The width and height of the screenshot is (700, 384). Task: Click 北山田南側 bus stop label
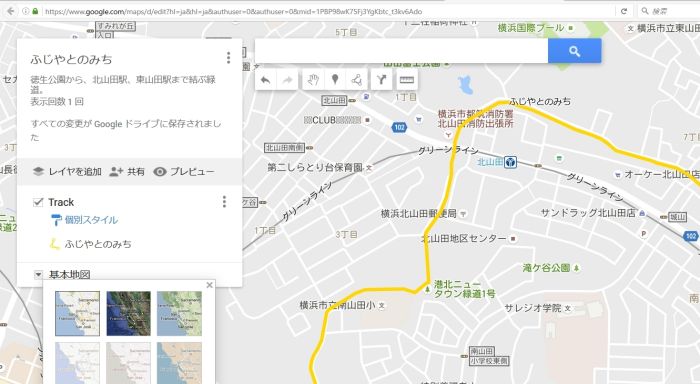click(284, 147)
